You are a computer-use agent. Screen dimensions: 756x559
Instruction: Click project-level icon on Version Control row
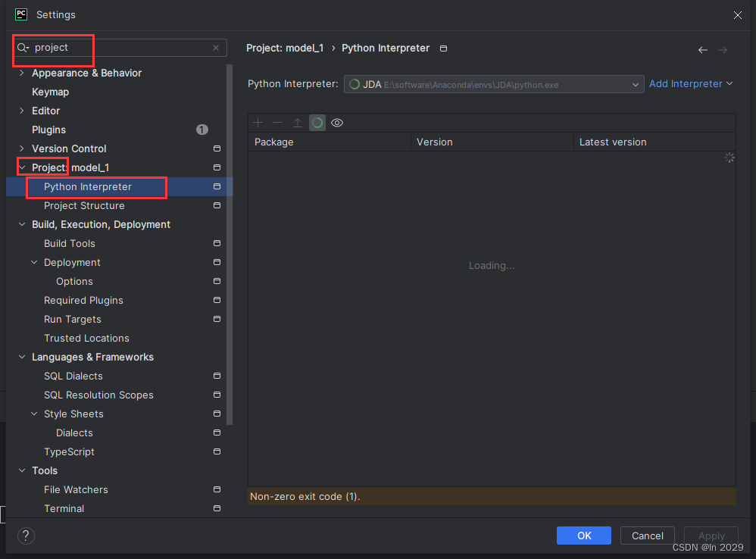click(x=217, y=148)
